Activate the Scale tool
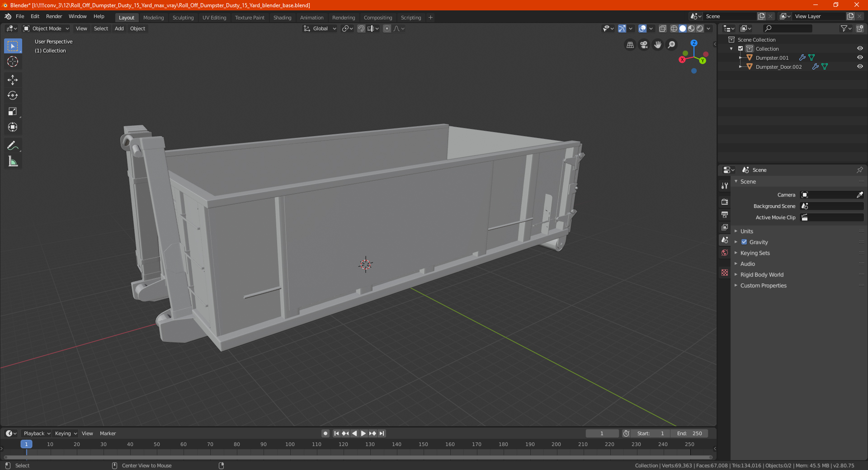The width and height of the screenshot is (868, 470). (13, 112)
